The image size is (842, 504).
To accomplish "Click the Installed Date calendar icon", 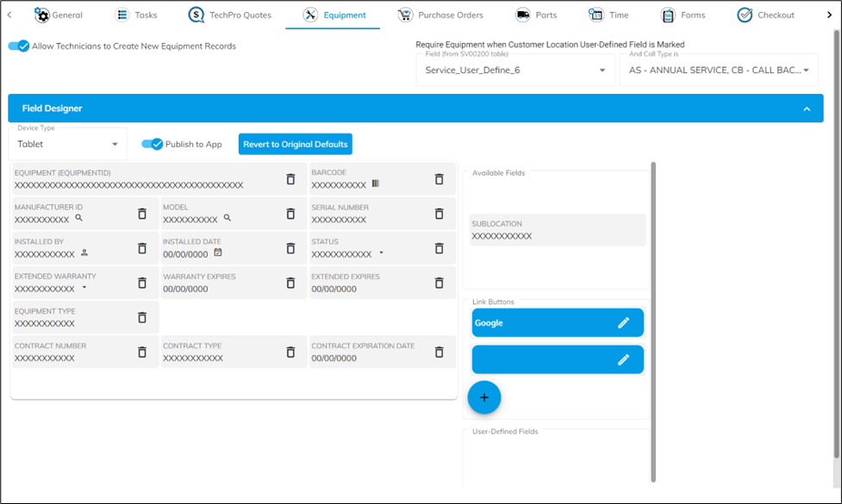I will (218, 253).
